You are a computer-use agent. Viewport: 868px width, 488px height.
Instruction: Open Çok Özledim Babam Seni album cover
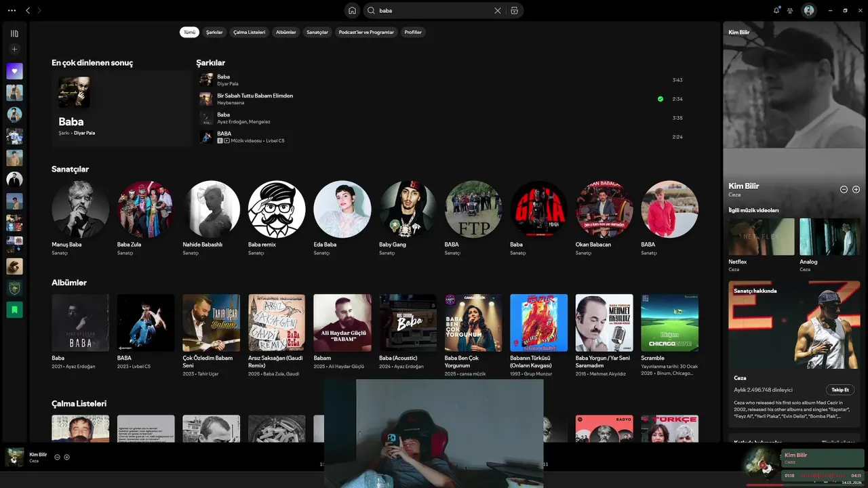coord(212,323)
